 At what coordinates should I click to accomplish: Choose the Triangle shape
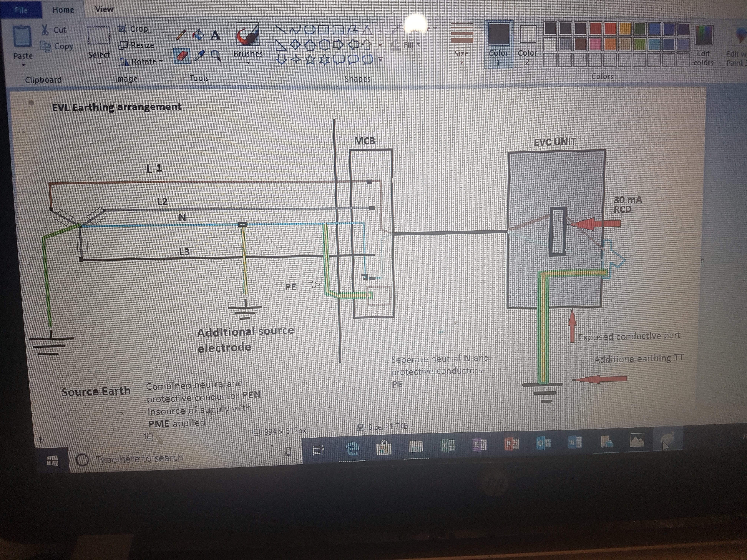[367, 31]
